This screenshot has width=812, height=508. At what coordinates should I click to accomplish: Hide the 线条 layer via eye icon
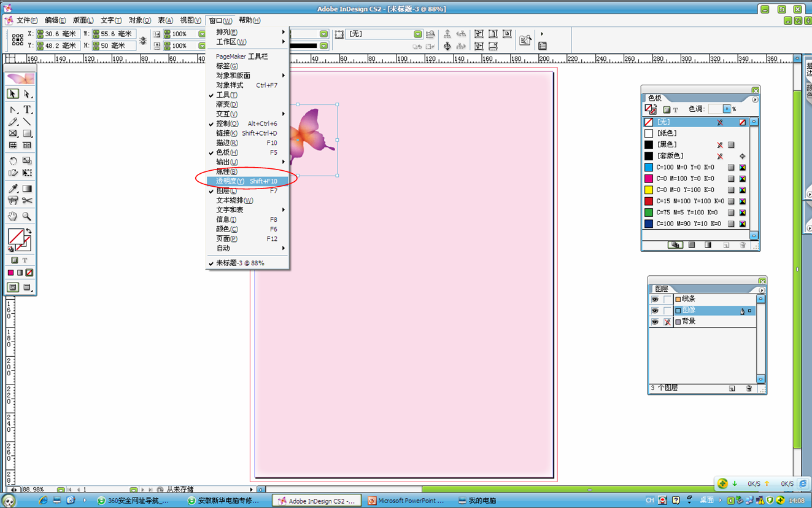click(655, 299)
